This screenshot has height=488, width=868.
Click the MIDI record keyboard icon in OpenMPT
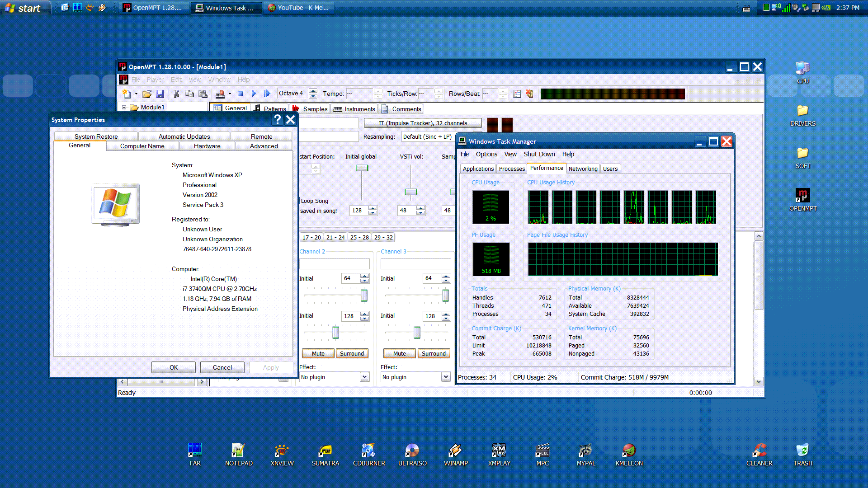(x=220, y=94)
